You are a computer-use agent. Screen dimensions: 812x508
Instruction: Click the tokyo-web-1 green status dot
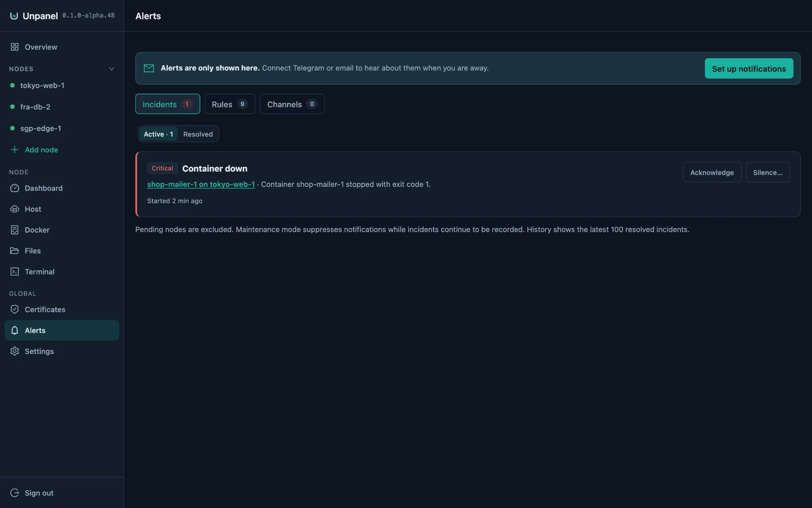(x=12, y=85)
